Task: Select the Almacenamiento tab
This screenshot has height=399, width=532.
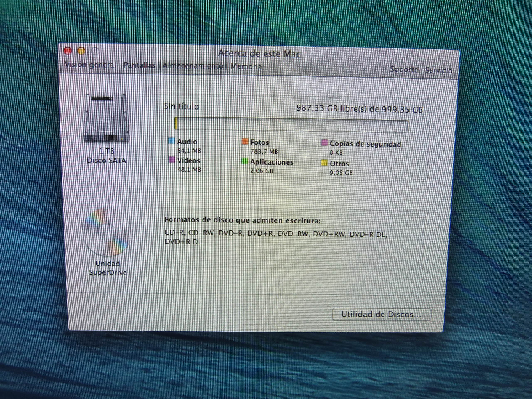Action: (x=193, y=66)
